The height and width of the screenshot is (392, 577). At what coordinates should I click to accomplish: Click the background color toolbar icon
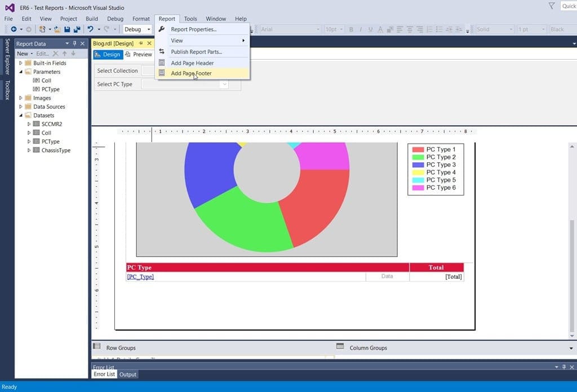pyautogui.click(x=390, y=29)
